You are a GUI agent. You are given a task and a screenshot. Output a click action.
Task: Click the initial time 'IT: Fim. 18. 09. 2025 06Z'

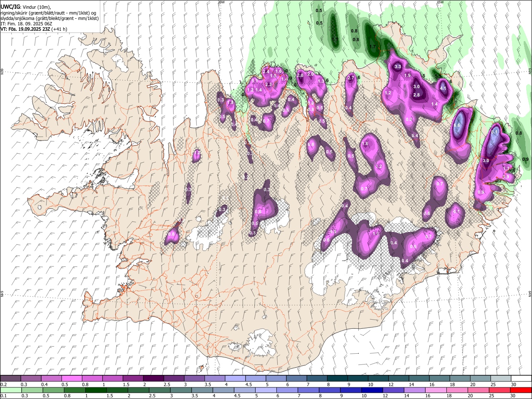click(x=26, y=24)
